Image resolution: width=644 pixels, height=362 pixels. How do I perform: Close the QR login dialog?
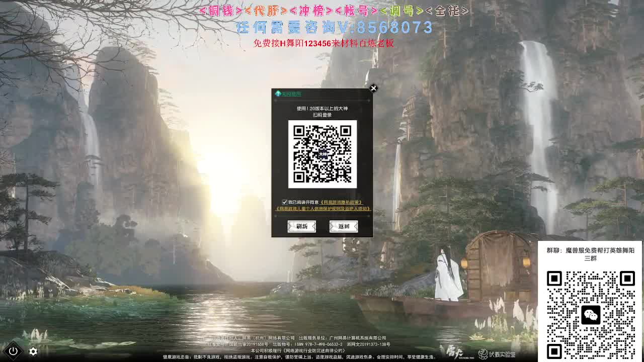[373, 88]
